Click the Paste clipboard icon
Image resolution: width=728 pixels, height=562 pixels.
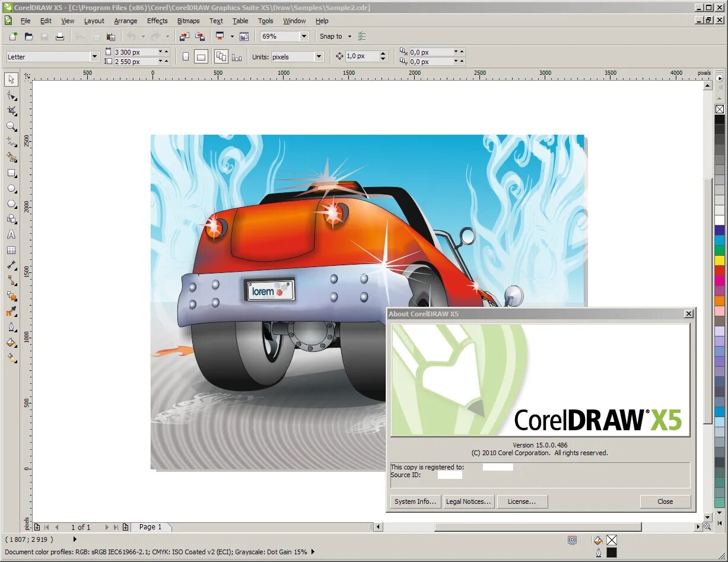click(x=110, y=36)
